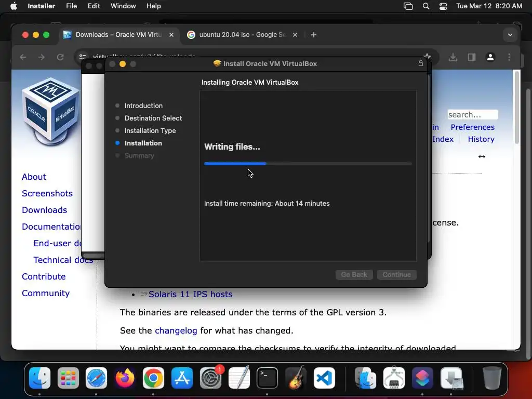The image size is (532, 399).
Task: Click the Stage Manager windows icon in menu bar
Action: click(408, 6)
